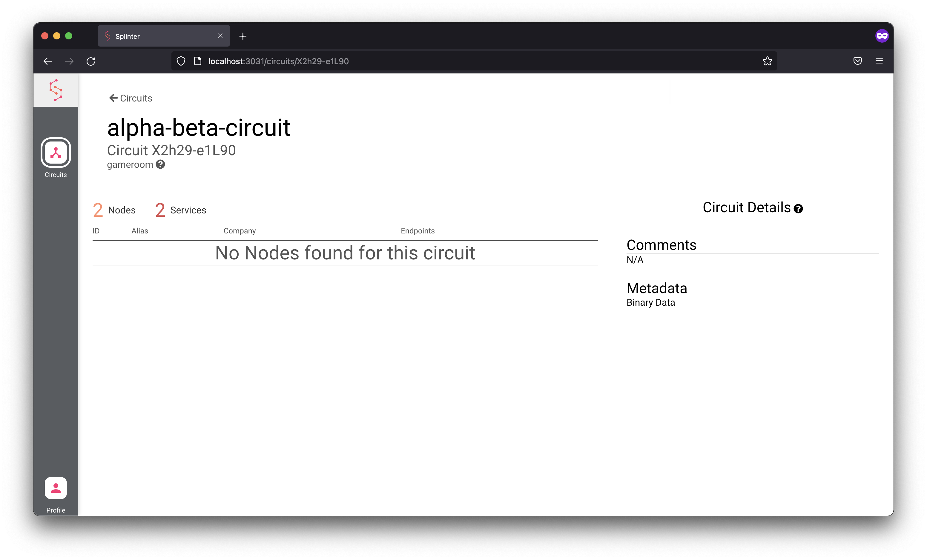Click the red window close button
The image size is (927, 560).
click(x=45, y=36)
